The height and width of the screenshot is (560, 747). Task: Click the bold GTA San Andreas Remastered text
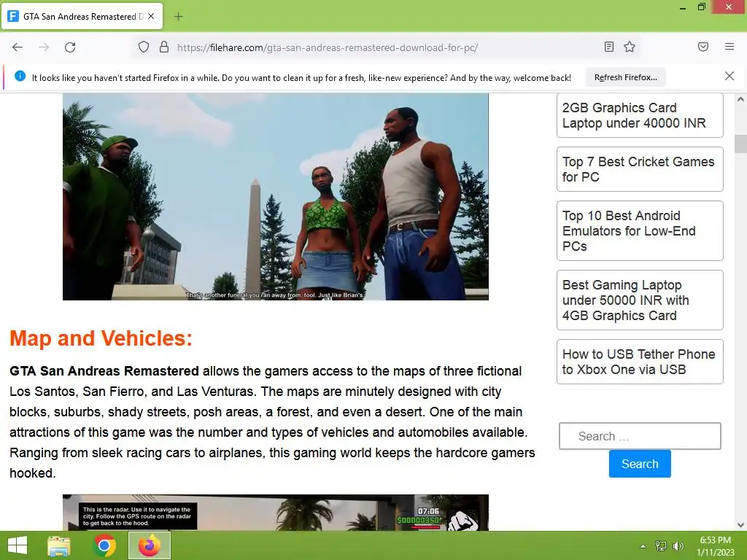(104, 371)
